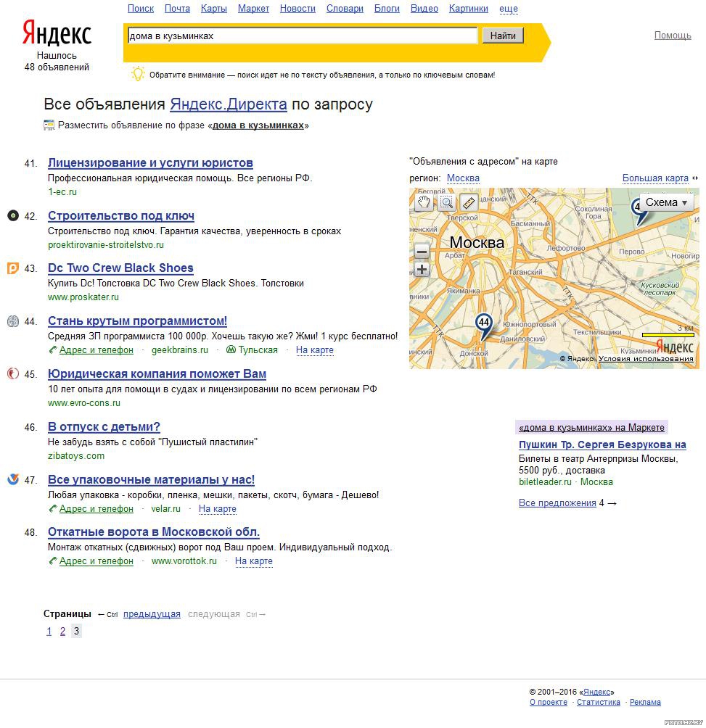Zoom in the map with plus button
The image size is (706, 728).
click(x=422, y=269)
